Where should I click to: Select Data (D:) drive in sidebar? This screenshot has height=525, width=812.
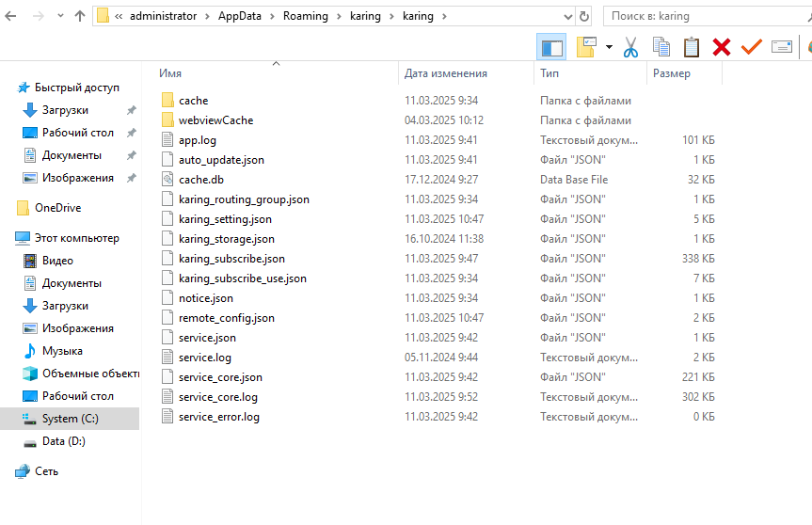click(x=63, y=441)
